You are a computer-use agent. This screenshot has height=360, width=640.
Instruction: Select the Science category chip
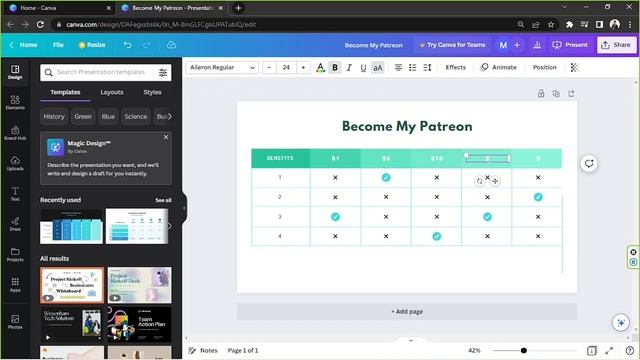[136, 117]
